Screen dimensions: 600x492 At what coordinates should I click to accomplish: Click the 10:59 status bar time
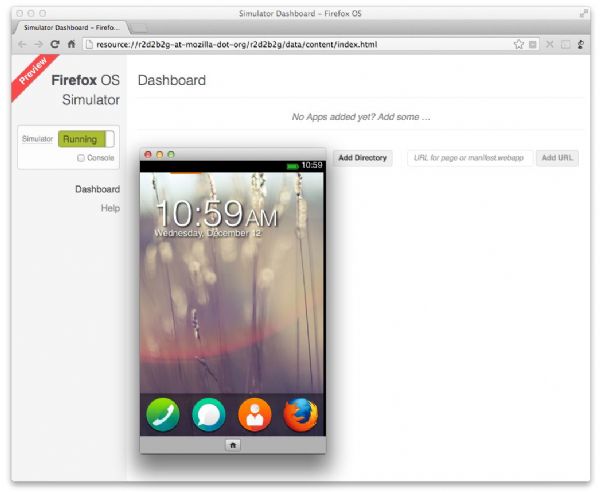click(x=312, y=165)
